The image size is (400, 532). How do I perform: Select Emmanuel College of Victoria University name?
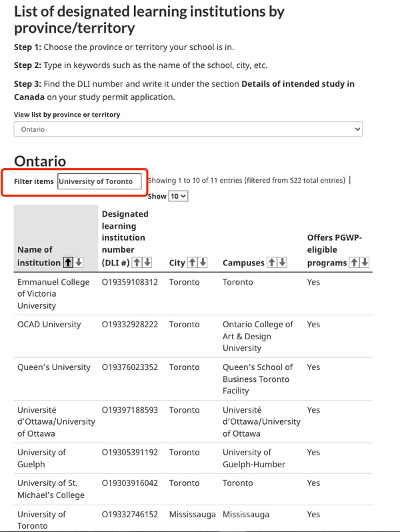click(53, 294)
